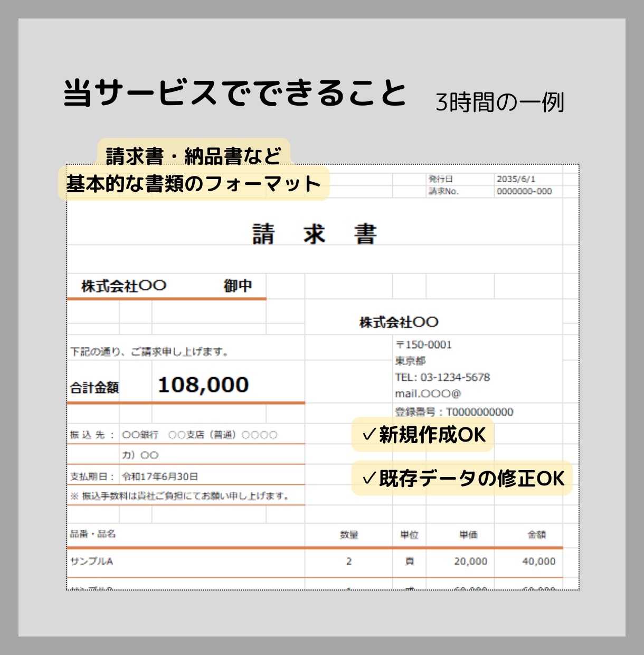Click bank details 〇〇銀行 〇〇支店 cell
This screenshot has width=644, height=655.
coord(200,435)
